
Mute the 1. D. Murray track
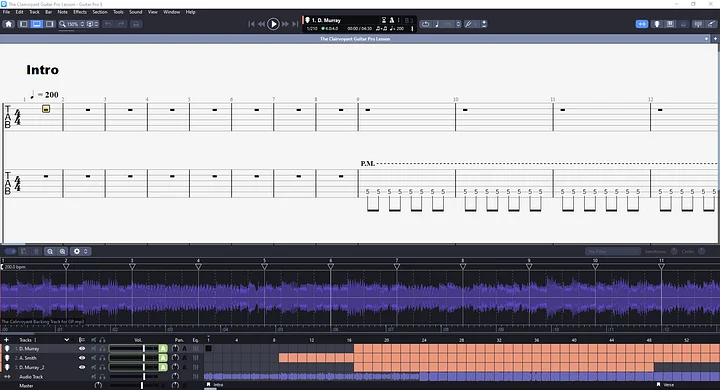94,349
